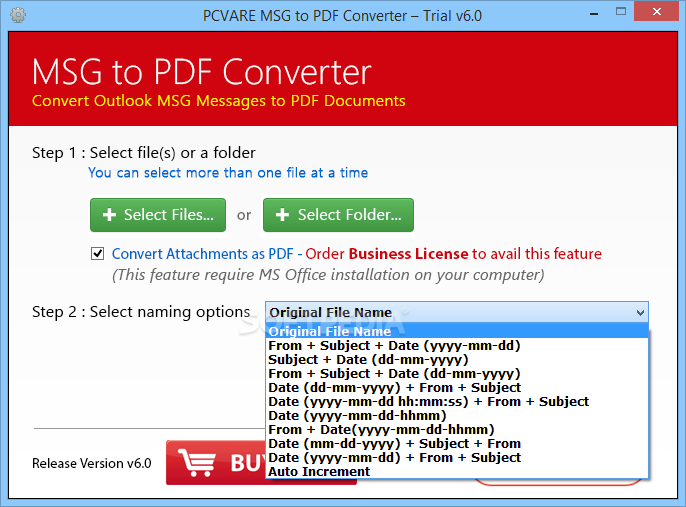
Task: Select Date (yyyy-mm-dd-hhmm) option
Action: click(457, 416)
